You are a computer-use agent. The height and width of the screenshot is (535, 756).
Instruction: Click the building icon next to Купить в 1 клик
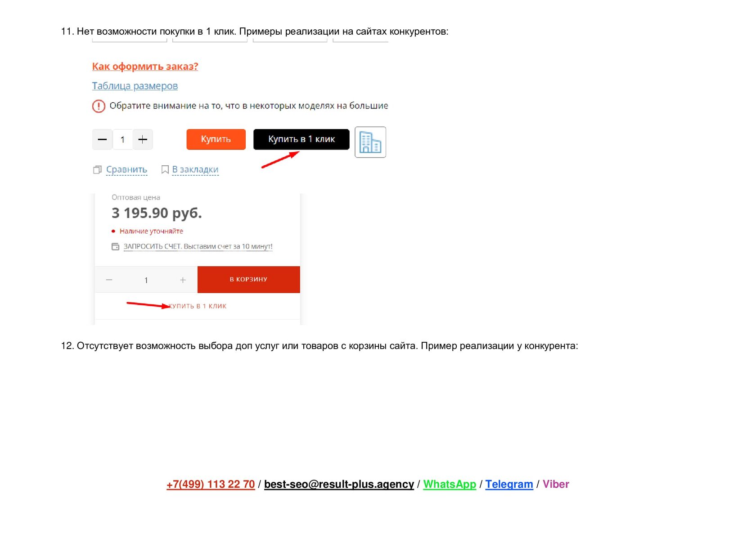tap(370, 142)
